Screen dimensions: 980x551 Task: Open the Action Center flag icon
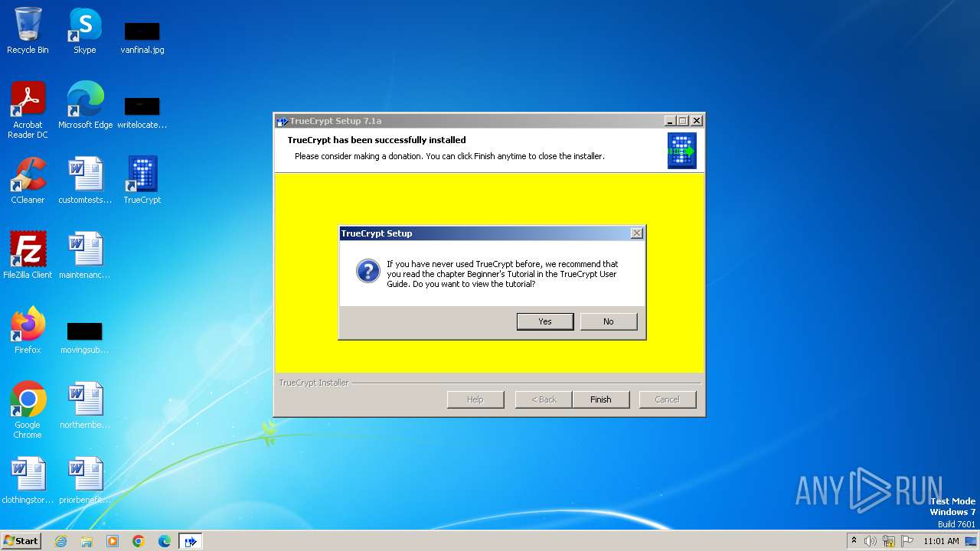click(x=907, y=541)
